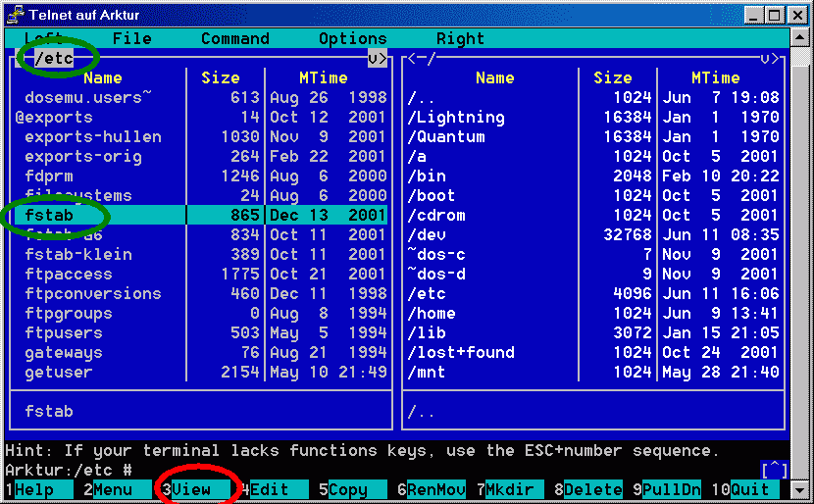Sort right panel by MTime column header
Image resolution: width=814 pixels, height=504 pixels.
coord(715,77)
